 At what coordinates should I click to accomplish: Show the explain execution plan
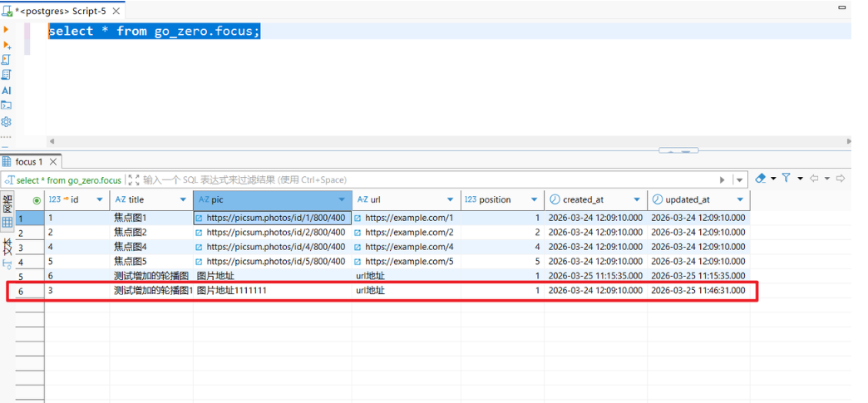pos(7,75)
